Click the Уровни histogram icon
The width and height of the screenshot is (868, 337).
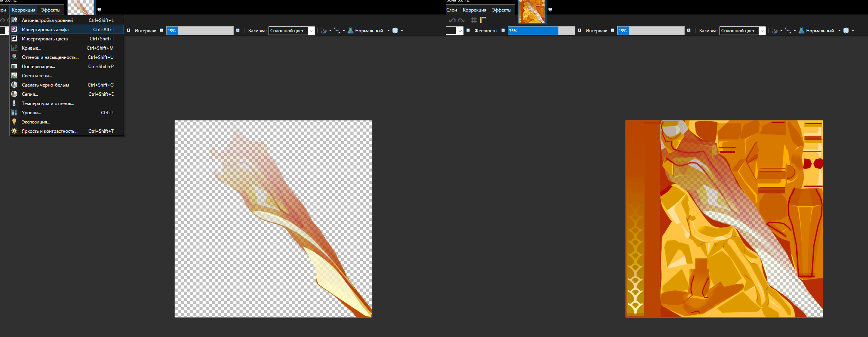(14, 112)
